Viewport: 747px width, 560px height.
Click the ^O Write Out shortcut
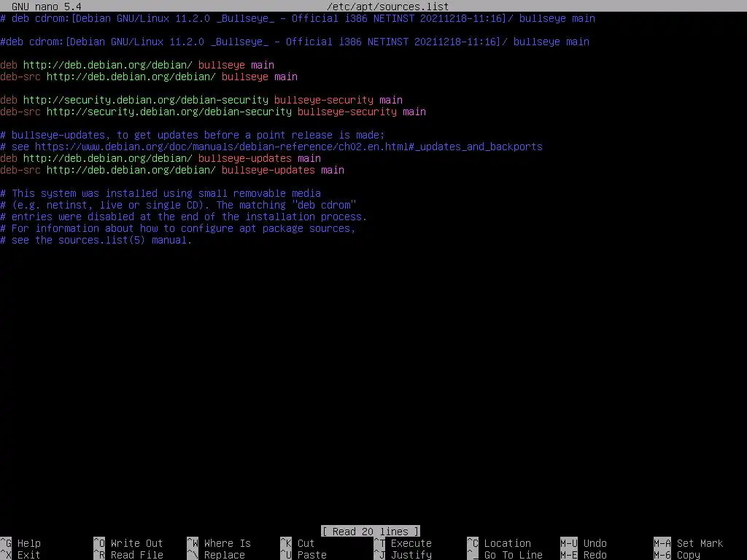(x=128, y=543)
